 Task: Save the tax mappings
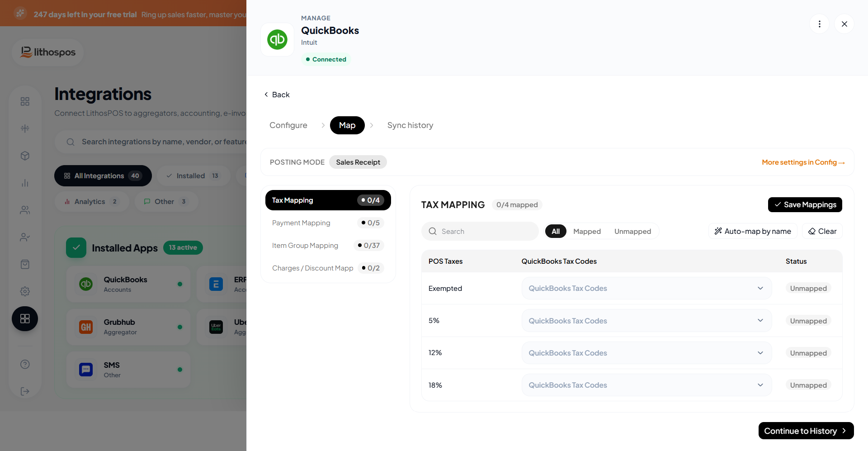805,204
